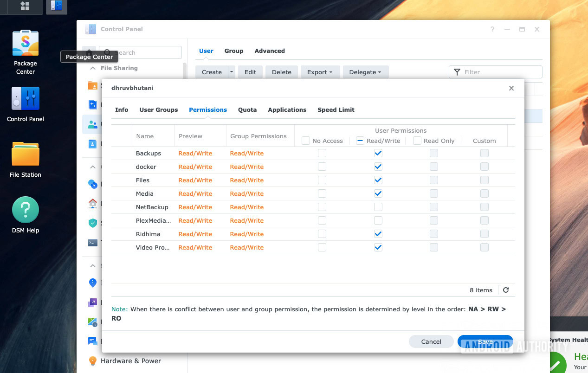
Task: Uncheck Read/Write for Backups folder
Action: point(378,153)
